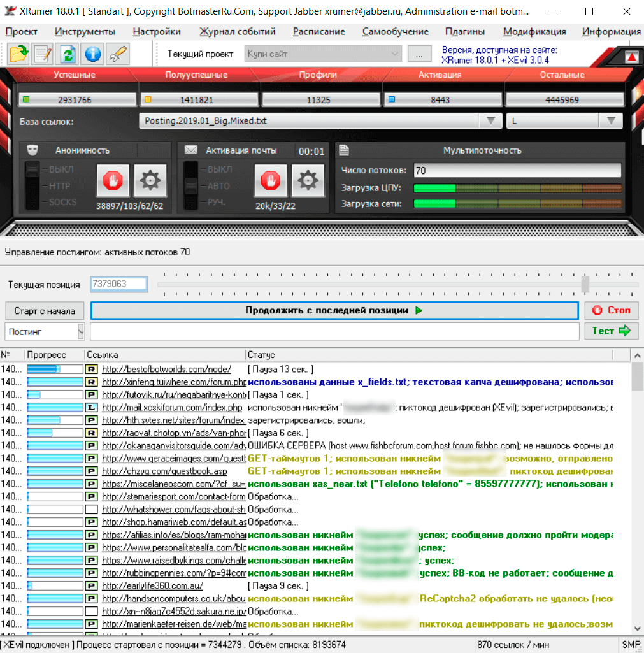Open the Инструменты menu
This screenshot has width=644, height=653.
[x=85, y=32]
